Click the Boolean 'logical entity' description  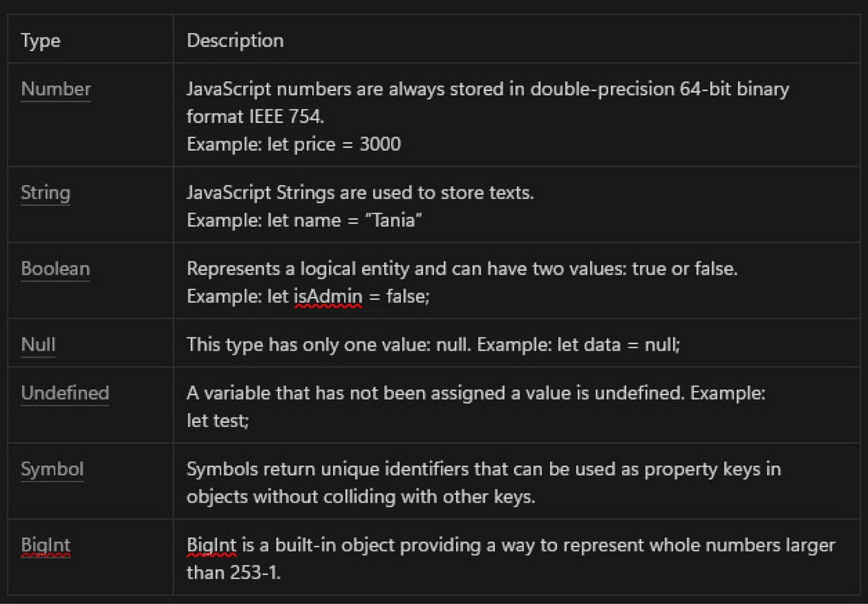click(x=462, y=269)
